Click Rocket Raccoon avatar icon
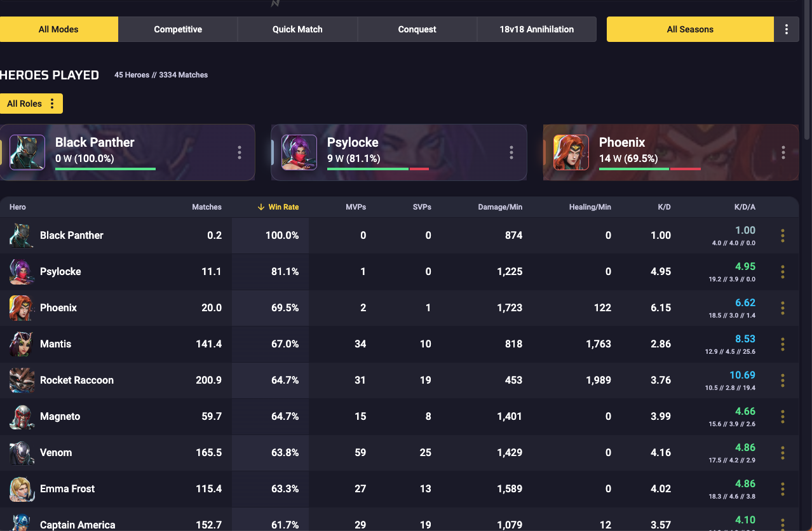Viewport: 812px width, 531px height. [22, 380]
